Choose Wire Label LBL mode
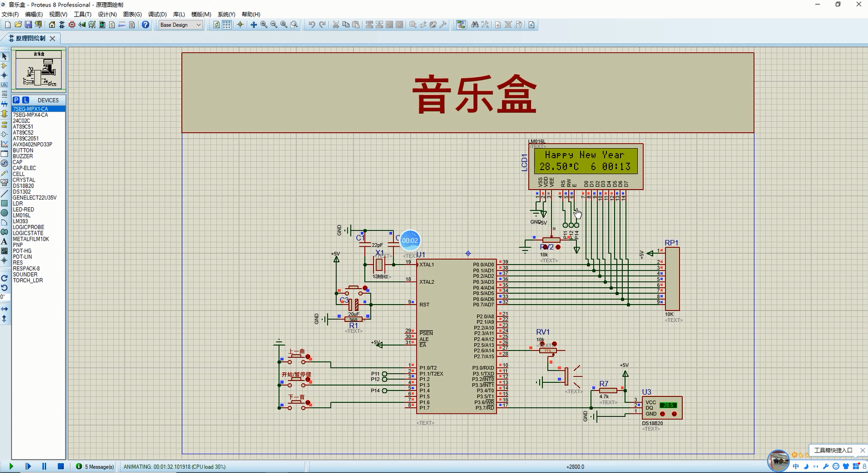The height and width of the screenshot is (473, 868). coord(4,85)
